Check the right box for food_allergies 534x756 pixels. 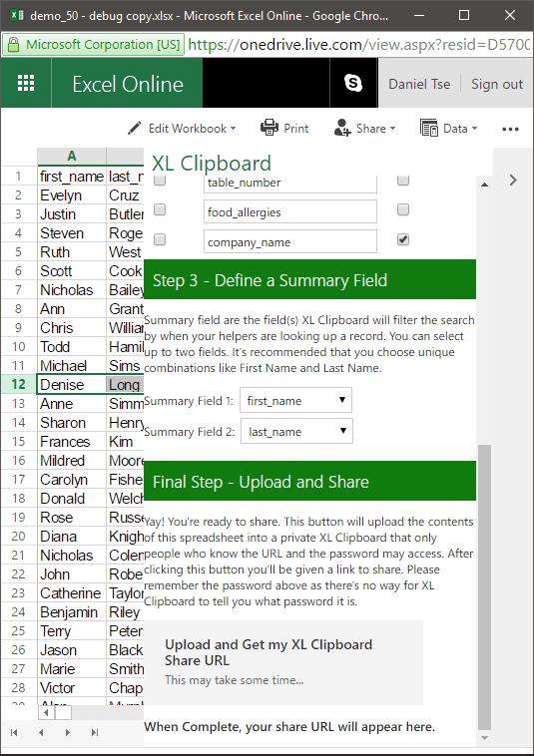403,209
